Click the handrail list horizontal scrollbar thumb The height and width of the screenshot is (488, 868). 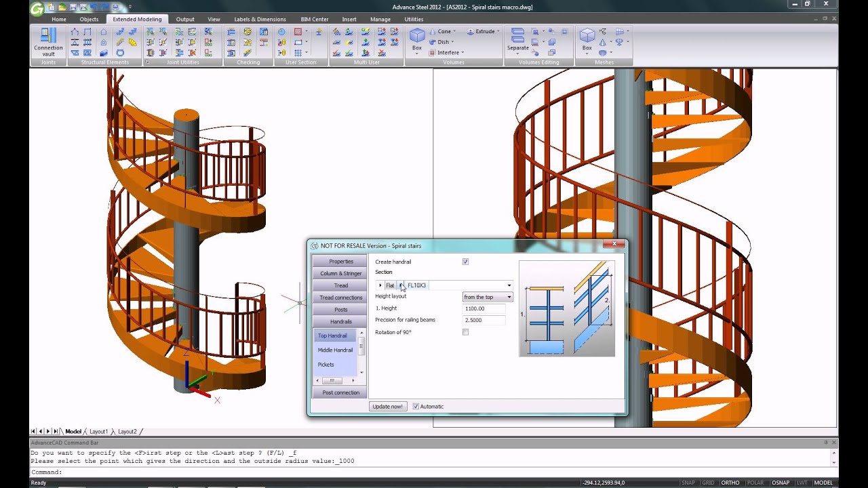(x=331, y=381)
